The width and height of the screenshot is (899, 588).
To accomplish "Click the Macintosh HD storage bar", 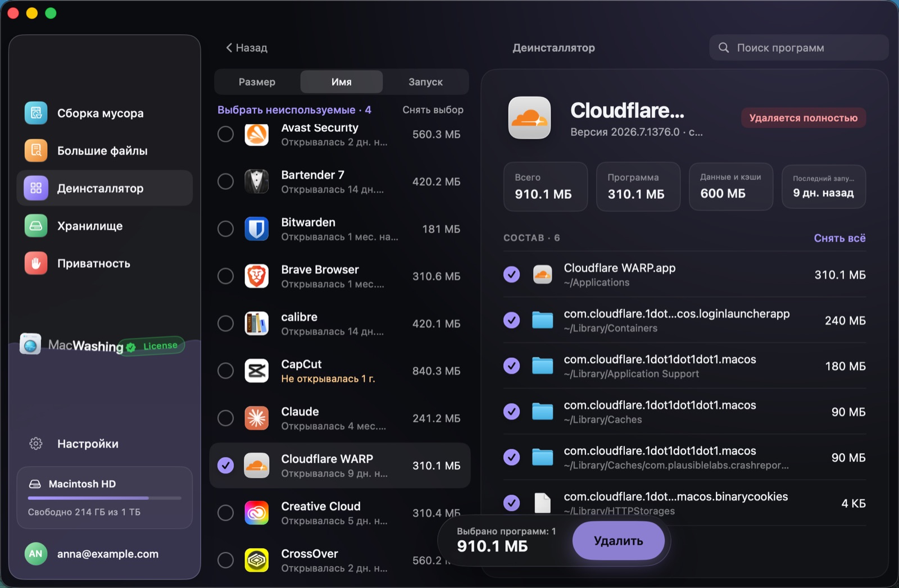I will [105, 498].
